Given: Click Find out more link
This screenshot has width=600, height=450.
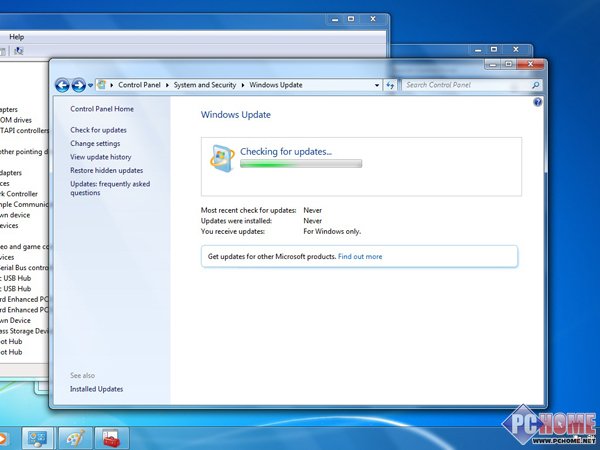Looking at the screenshot, I should coord(360,257).
